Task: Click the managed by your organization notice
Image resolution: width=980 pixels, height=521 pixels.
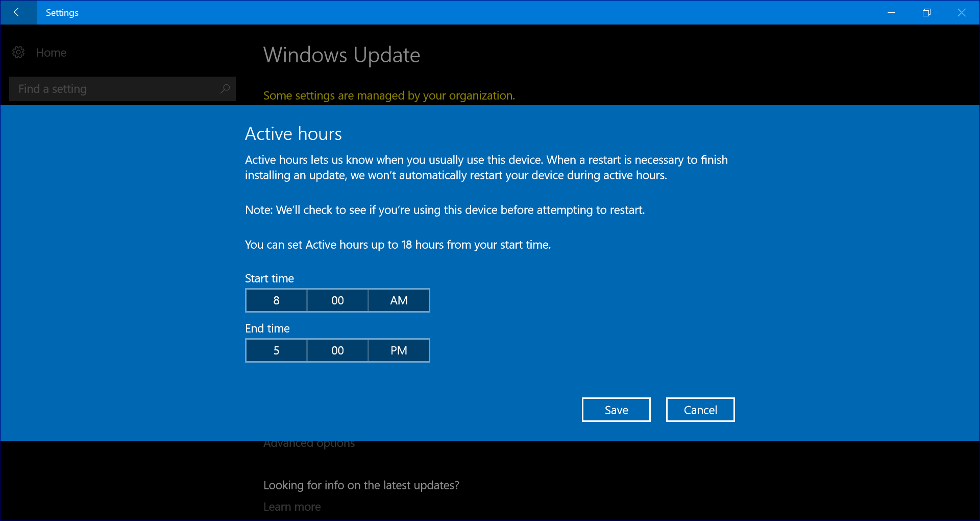Action: pos(389,96)
